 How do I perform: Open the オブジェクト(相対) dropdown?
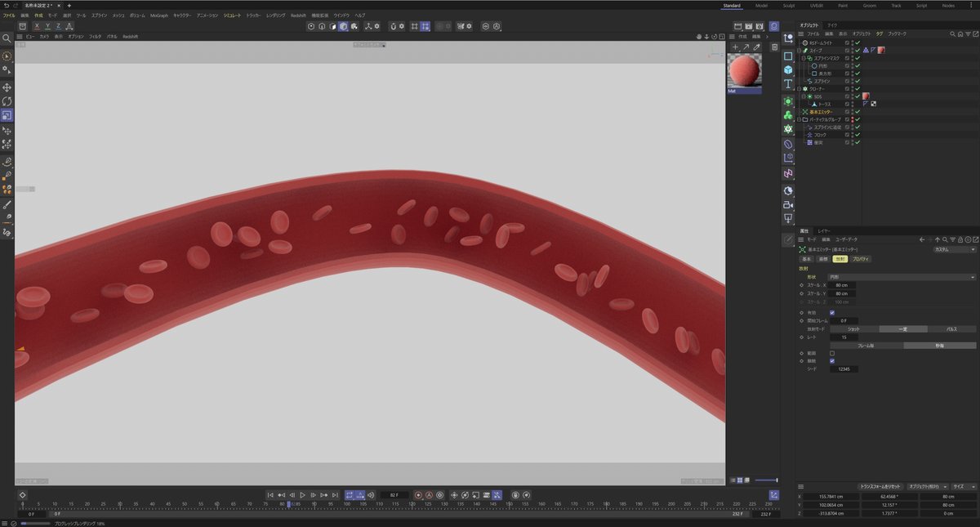pyautogui.click(x=929, y=486)
